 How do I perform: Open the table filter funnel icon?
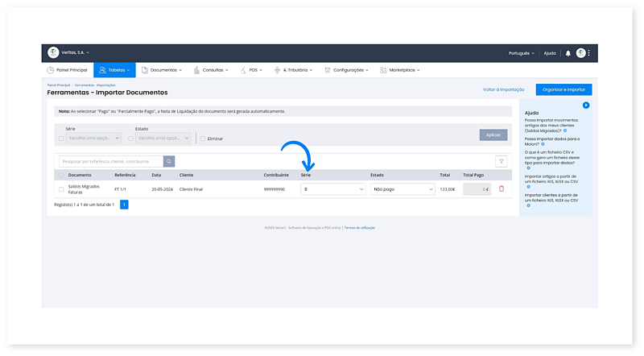(x=502, y=161)
